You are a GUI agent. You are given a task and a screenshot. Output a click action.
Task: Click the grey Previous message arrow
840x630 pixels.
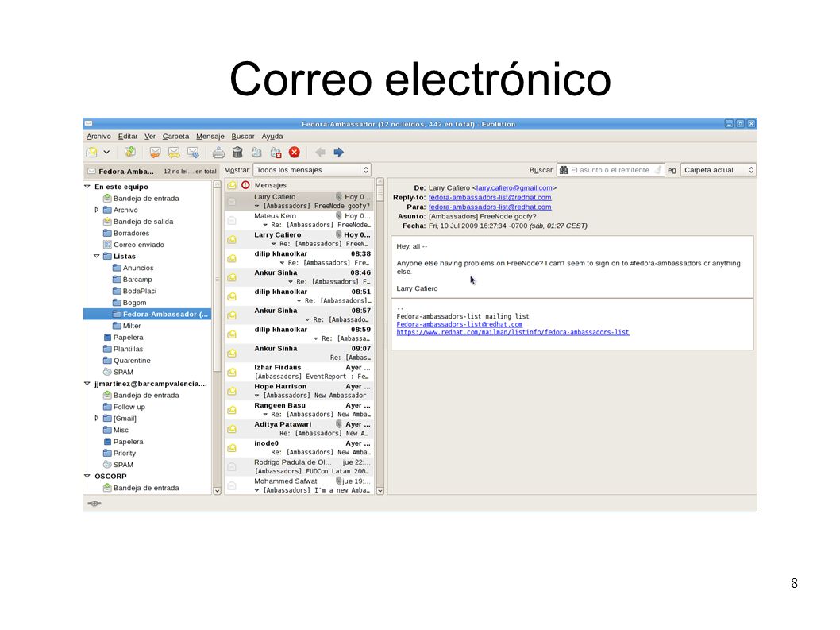[x=320, y=153]
